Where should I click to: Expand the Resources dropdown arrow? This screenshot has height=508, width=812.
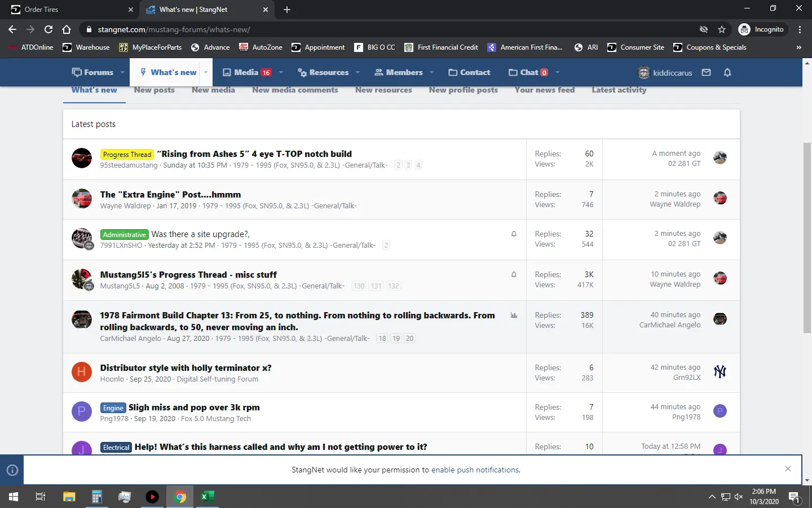tap(358, 72)
